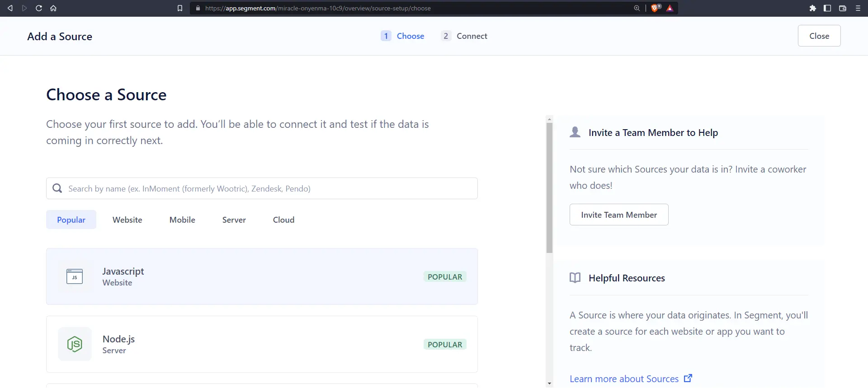Image resolution: width=868 pixels, height=388 pixels.
Task: Reload the current page
Action: 39,8
